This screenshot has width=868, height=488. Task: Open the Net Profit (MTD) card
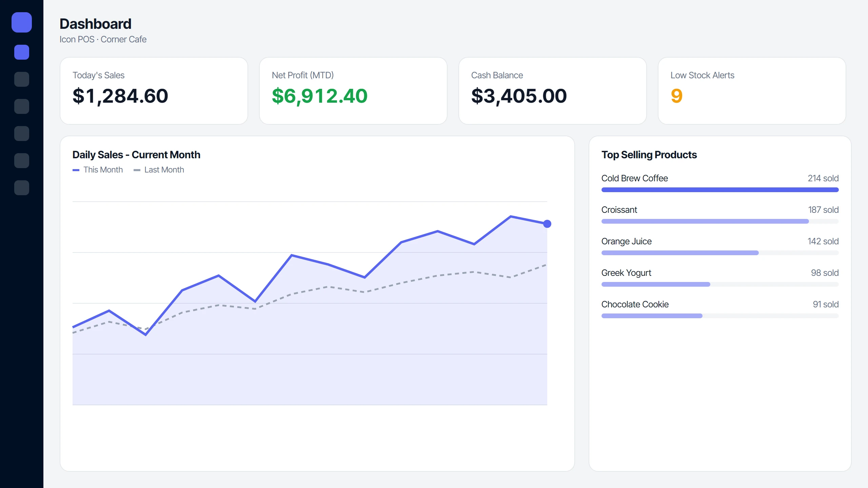point(353,91)
